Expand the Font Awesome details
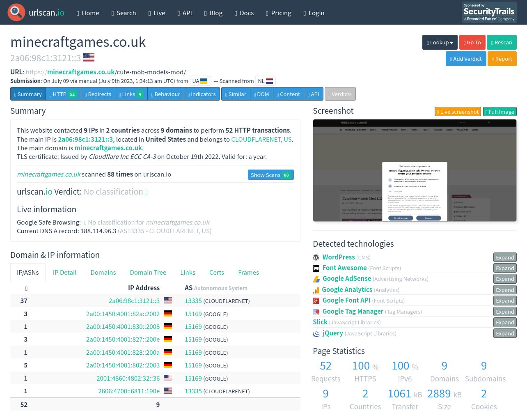The height and width of the screenshot is (420, 527). pos(505,268)
